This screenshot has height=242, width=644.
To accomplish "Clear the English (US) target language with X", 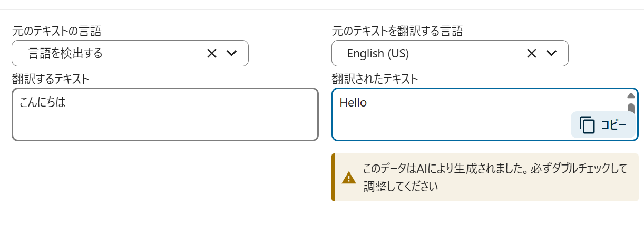I will coord(532,53).
